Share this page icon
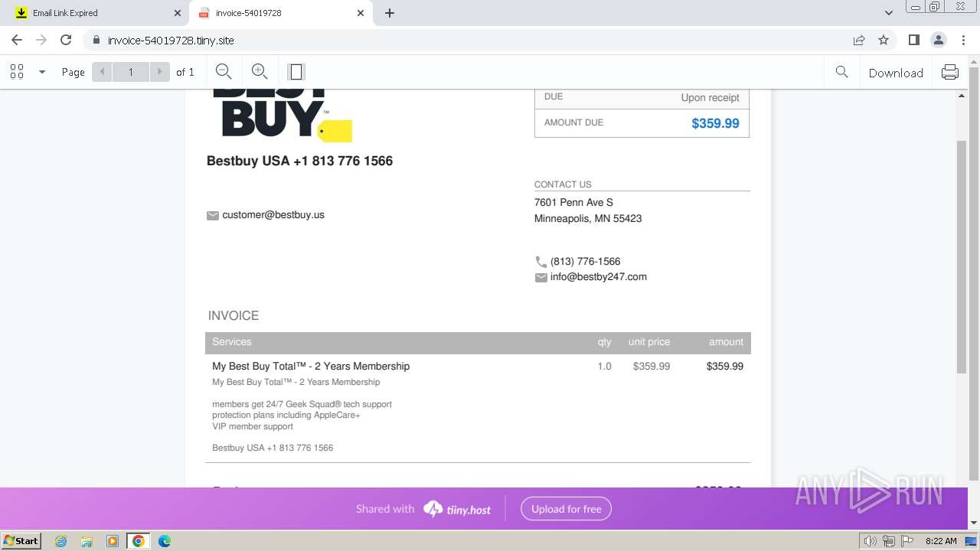 (859, 40)
